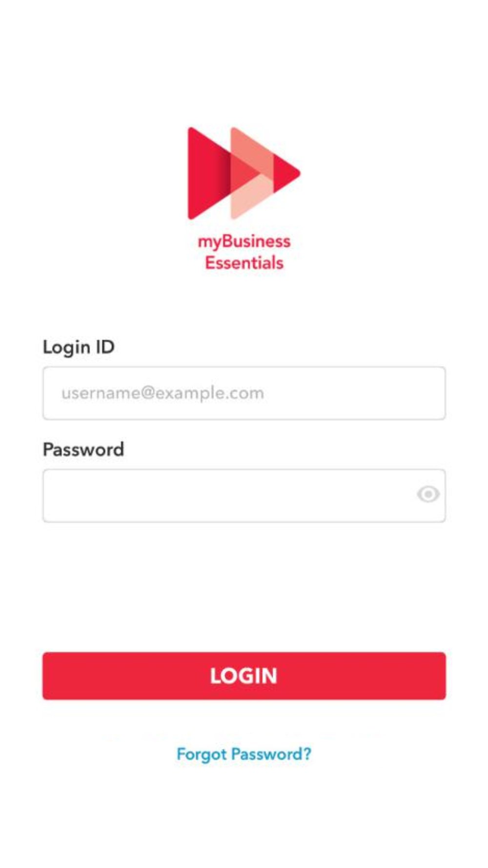Toggle password visibility in the Password field

(x=428, y=494)
